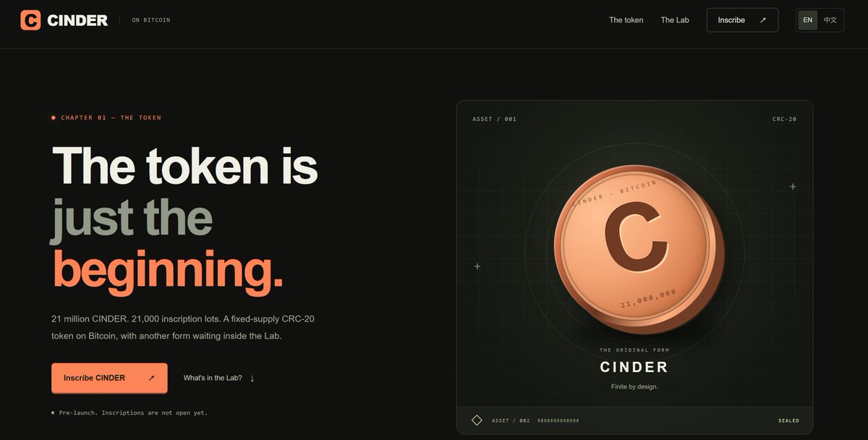The image size is (868, 440).
Task: Switch language to EN
Action: 808,20
